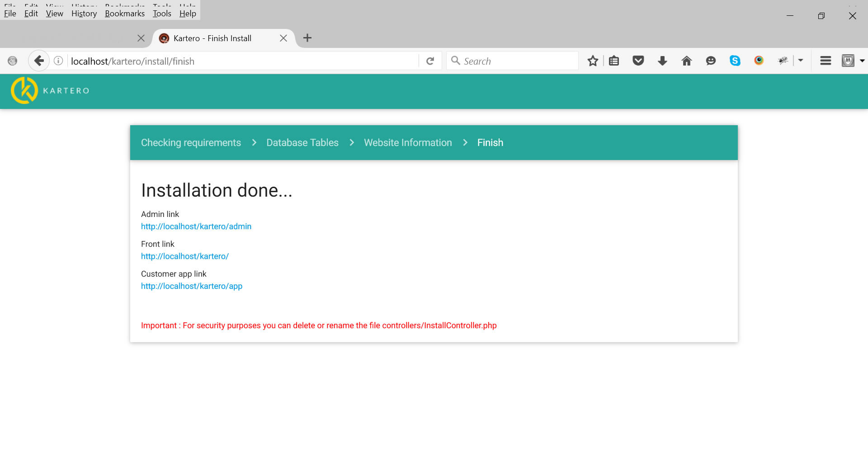Open a new tab with plus button
The image size is (868, 457).
307,38
